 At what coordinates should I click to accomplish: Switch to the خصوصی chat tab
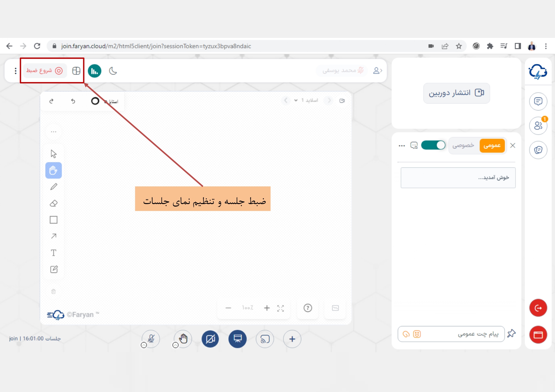[x=463, y=146]
